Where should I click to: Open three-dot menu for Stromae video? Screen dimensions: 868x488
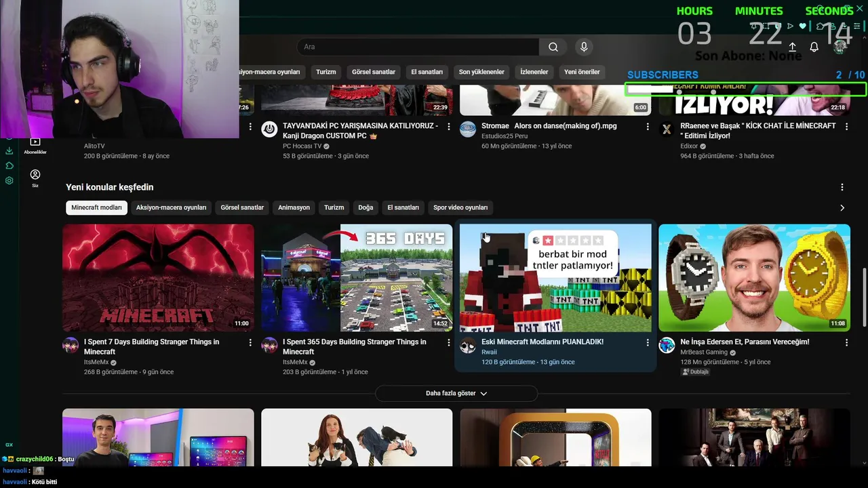pos(647,127)
